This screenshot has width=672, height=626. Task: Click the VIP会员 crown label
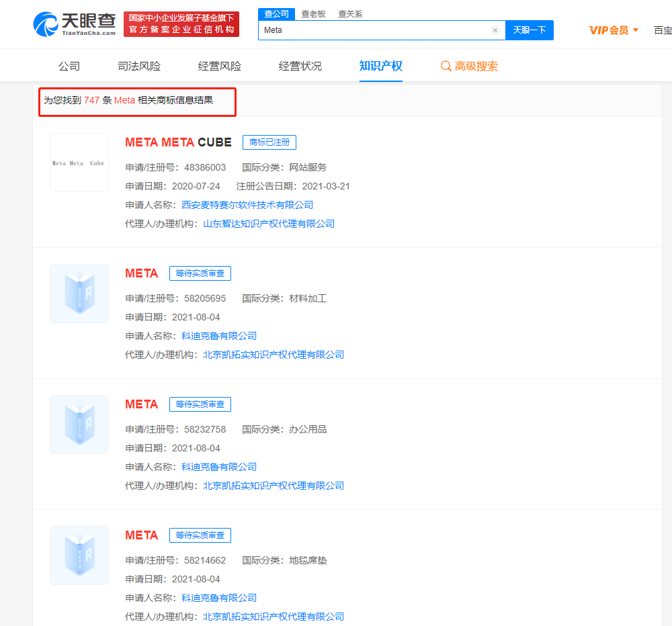pos(607,30)
